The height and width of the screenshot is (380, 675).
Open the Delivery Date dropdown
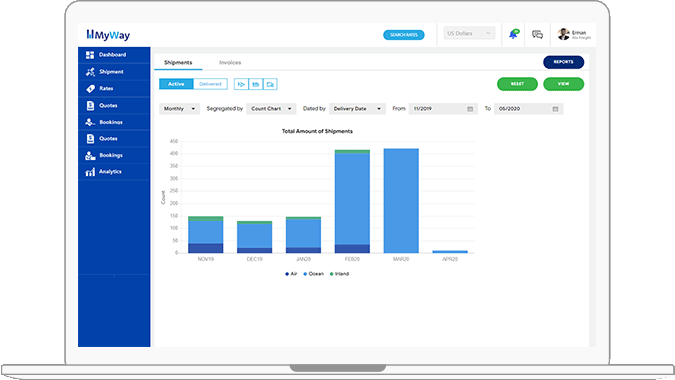click(x=357, y=109)
